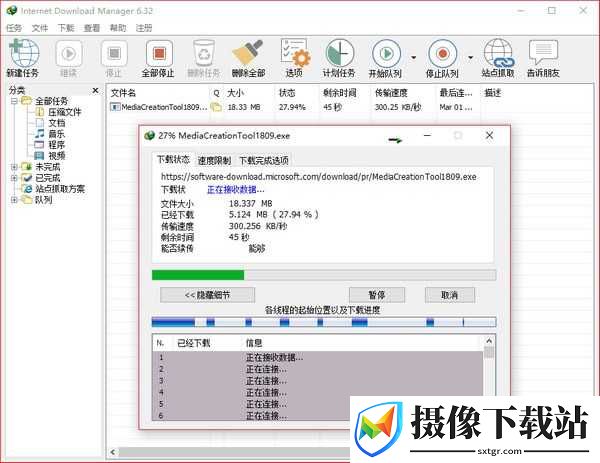This screenshot has width=600, height=463.
Task: Close the 分类 panel with the X
Action: tap(95, 90)
